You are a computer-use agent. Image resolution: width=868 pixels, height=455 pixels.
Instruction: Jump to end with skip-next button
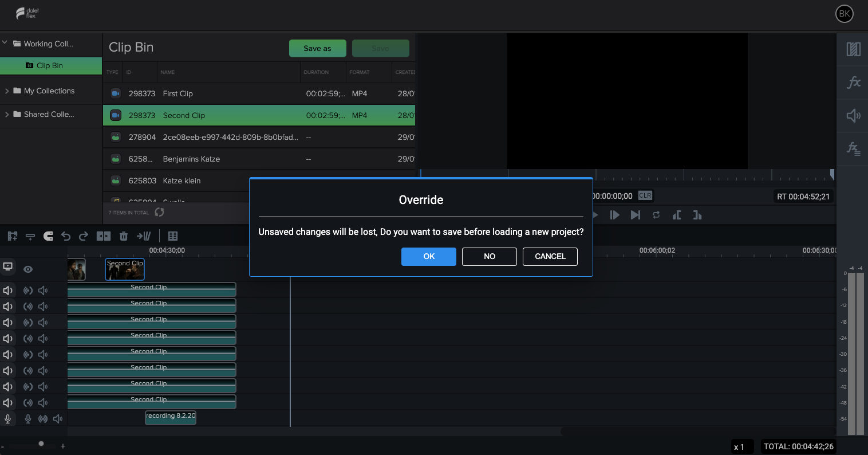[636, 215]
